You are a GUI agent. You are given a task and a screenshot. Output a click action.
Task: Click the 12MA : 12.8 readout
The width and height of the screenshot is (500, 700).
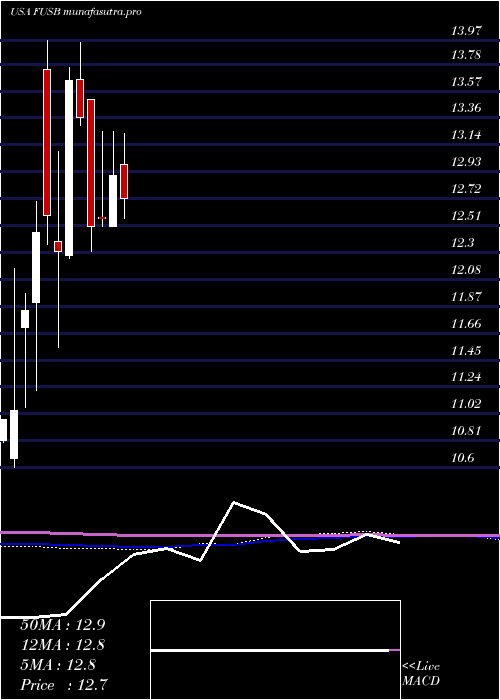coord(64,645)
